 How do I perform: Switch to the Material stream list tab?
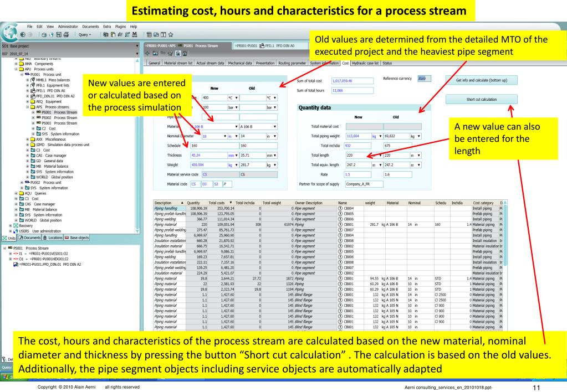click(178, 63)
